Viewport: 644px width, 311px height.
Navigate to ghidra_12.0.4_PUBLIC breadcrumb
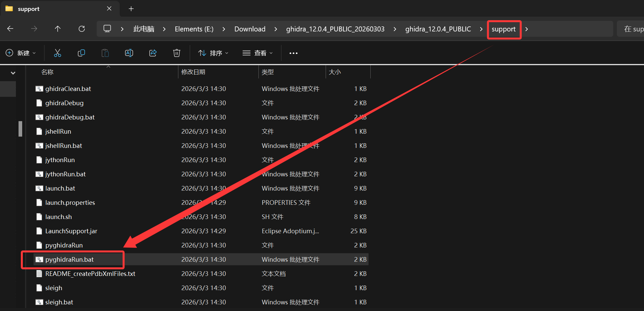point(438,29)
